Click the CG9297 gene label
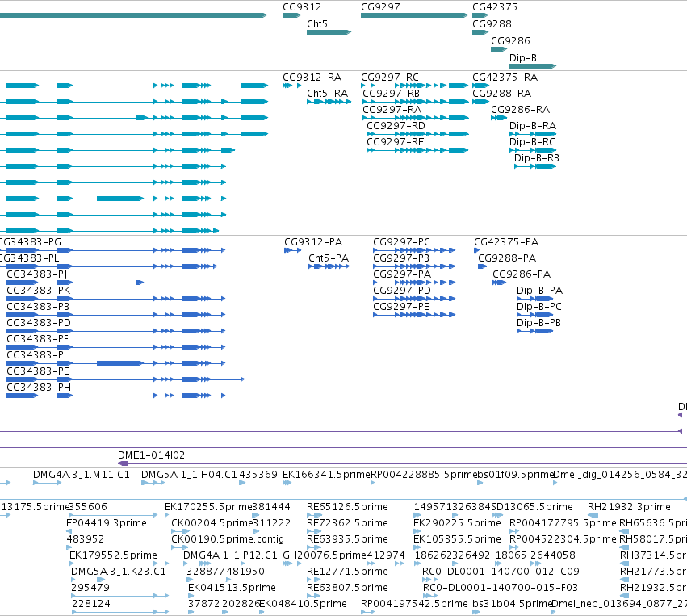Image resolution: width=687 pixels, height=616 pixels. coord(380,7)
